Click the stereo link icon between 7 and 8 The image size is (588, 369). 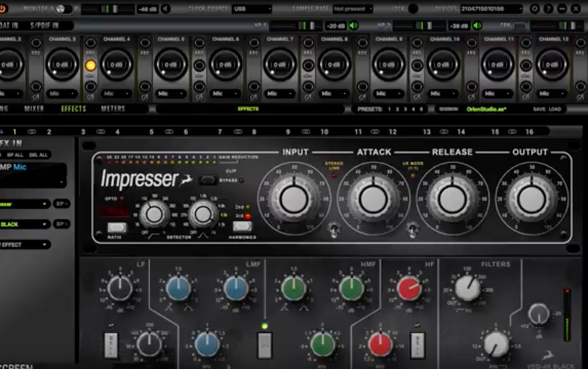238,132
